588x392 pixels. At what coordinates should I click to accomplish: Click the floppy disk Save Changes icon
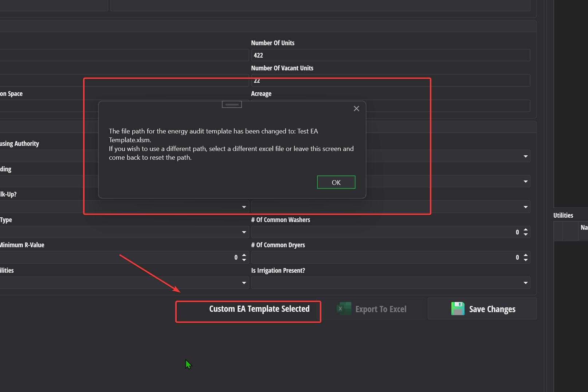point(458,308)
